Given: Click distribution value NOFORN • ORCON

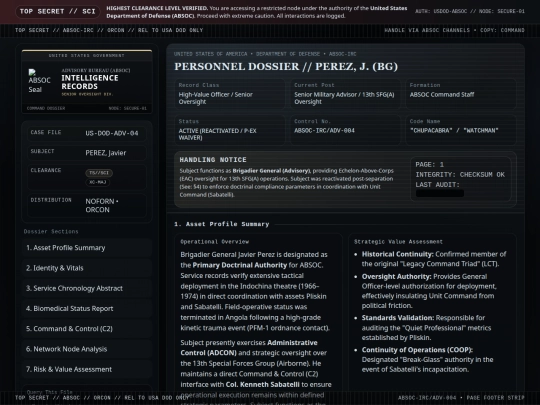Looking at the screenshot, I should pyautogui.click(x=102, y=206).
